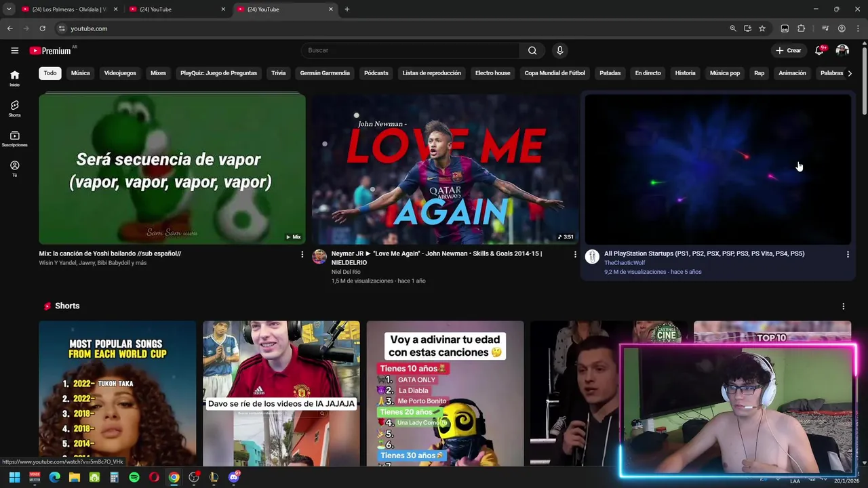Open the site info icon beside youtube.com
The image size is (868, 488).
pyautogui.click(x=61, y=28)
